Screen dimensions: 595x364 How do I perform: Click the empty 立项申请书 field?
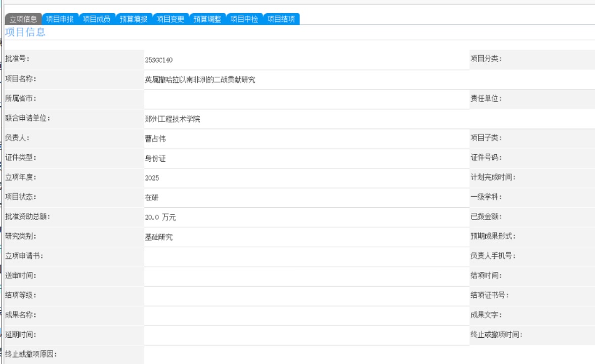click(x=307, y=257)
